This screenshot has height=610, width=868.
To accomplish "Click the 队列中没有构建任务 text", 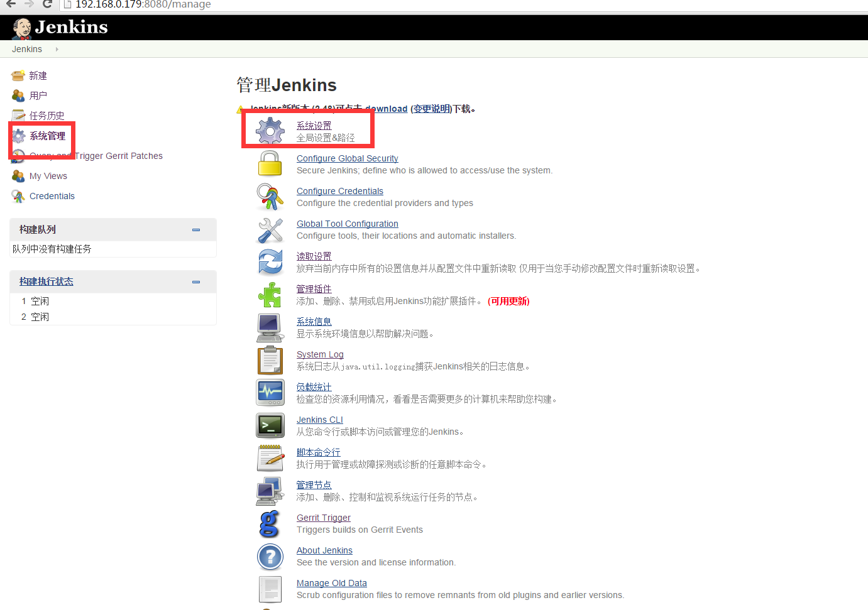I will (52, 249).
